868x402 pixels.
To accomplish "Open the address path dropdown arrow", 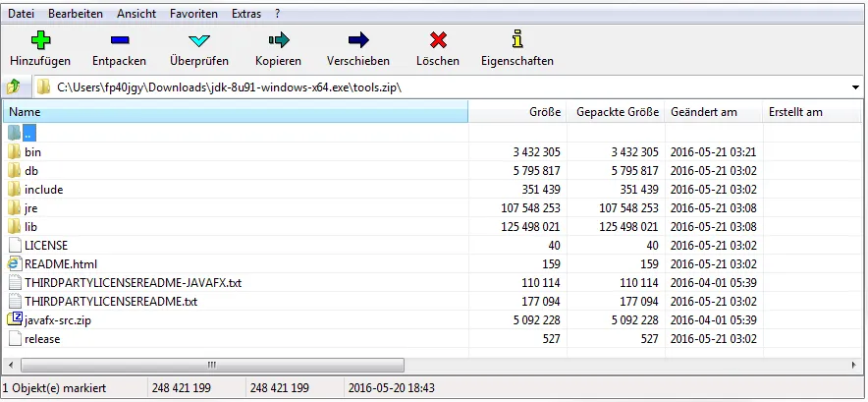I will (x=856, y=87).
